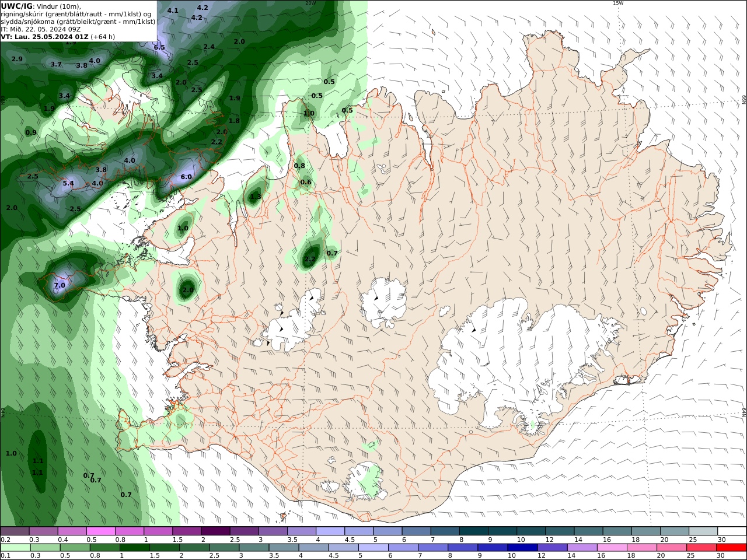
Task: Click the '0.4' label in the snow legend
Action: [63, 540]
